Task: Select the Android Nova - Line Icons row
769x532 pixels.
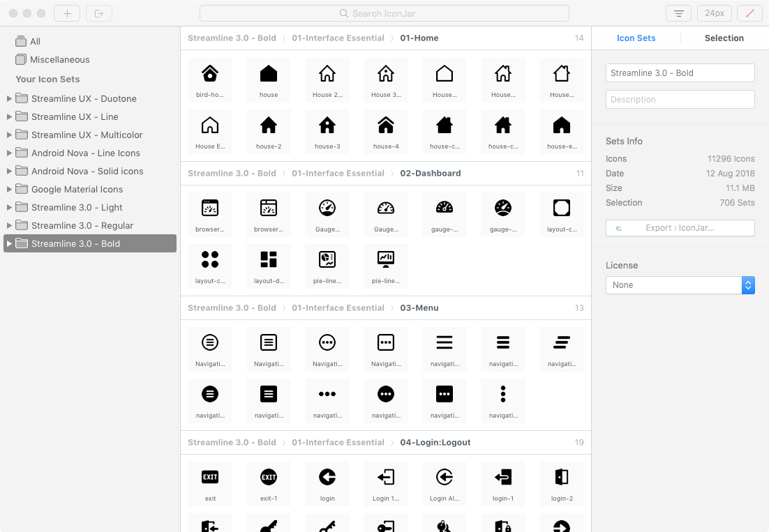Action: [90, 153]
